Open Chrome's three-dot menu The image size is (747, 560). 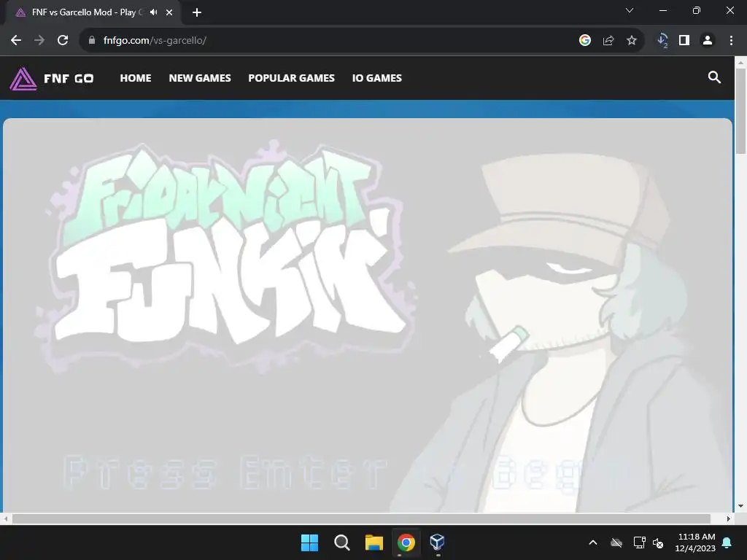pos(731,41)
